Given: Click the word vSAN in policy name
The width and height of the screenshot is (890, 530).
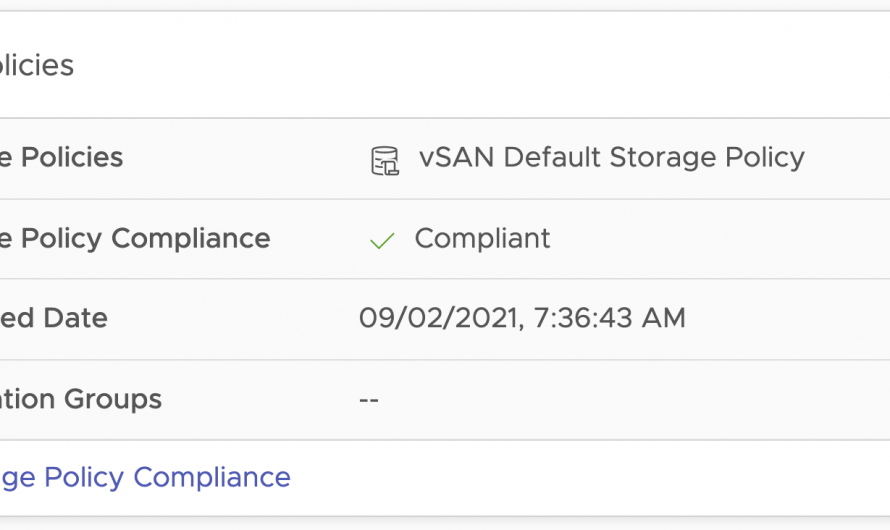Looking at the screenshot, I should (456, 158).
